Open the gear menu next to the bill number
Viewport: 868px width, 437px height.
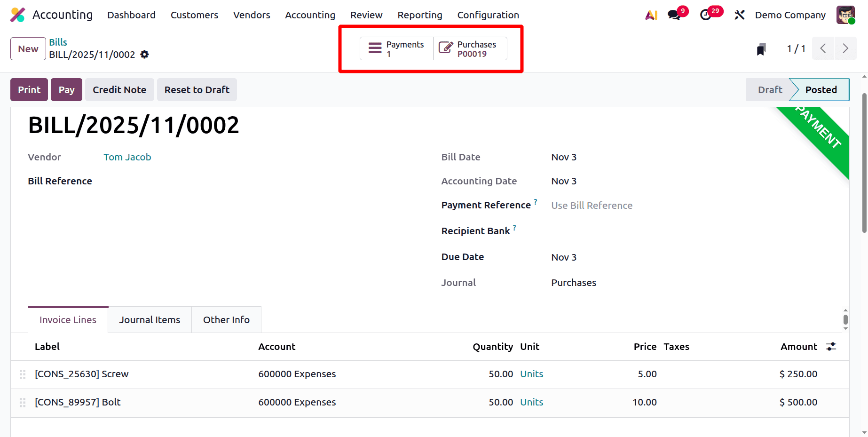coord(144,55)
